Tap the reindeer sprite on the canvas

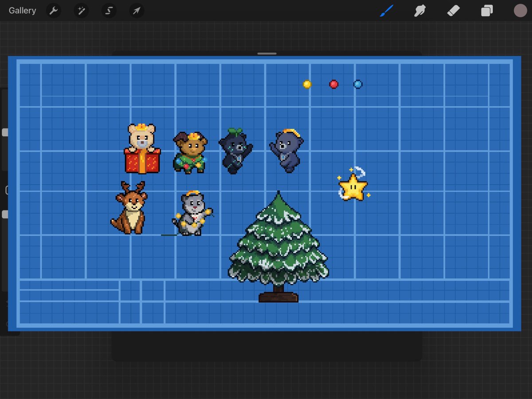point(129,207)
